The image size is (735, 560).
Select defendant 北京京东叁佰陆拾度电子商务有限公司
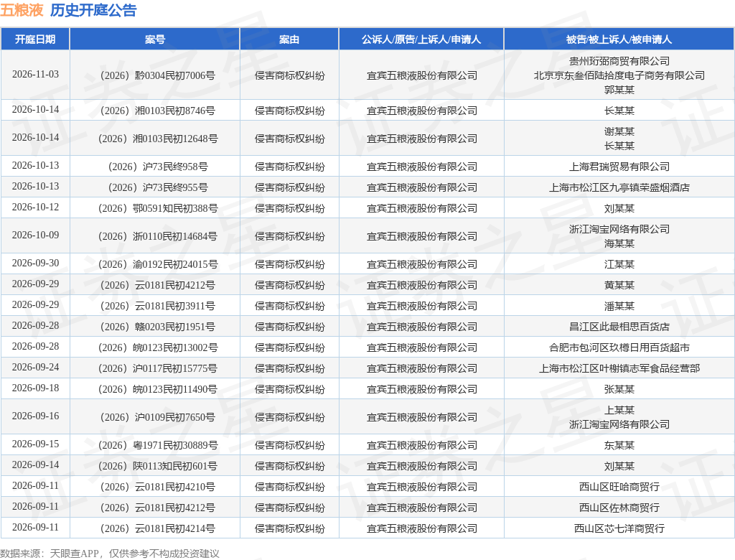(x=619, y=75)
